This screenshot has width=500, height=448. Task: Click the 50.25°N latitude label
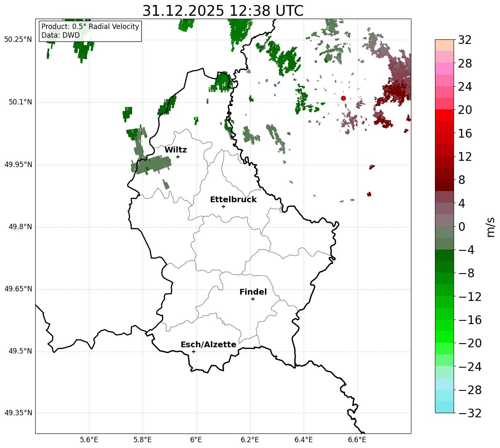pos(18,39)
